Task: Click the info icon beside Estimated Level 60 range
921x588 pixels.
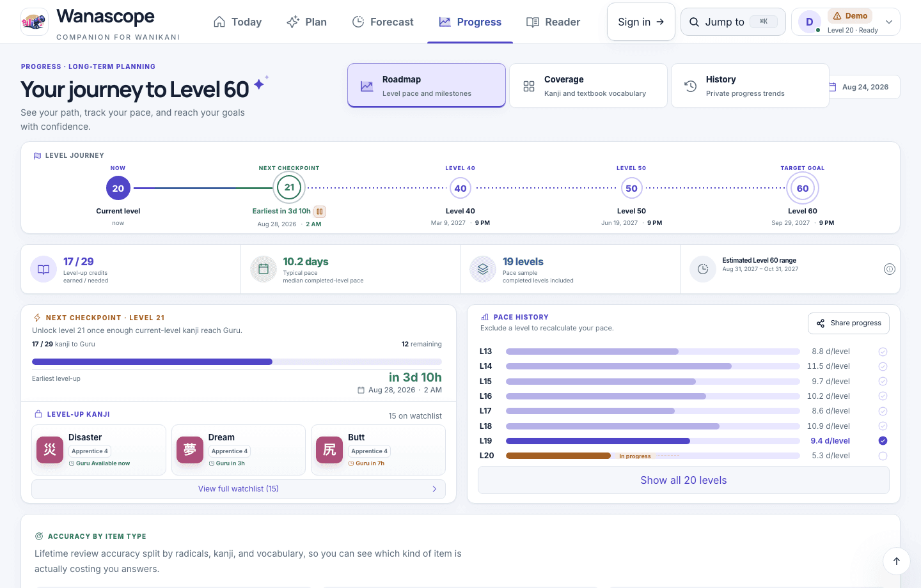Action: pyautogui.click(x=889, y=269)
